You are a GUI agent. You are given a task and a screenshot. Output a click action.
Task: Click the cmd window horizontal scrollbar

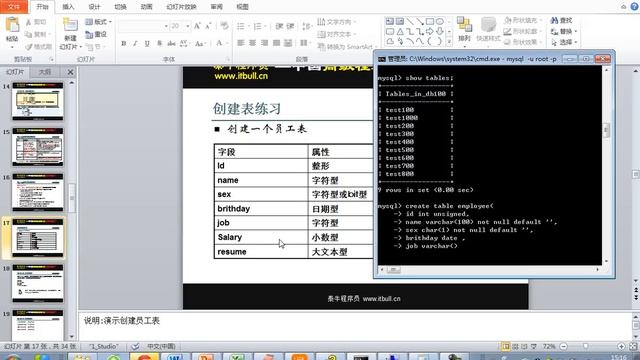point(489,270)
